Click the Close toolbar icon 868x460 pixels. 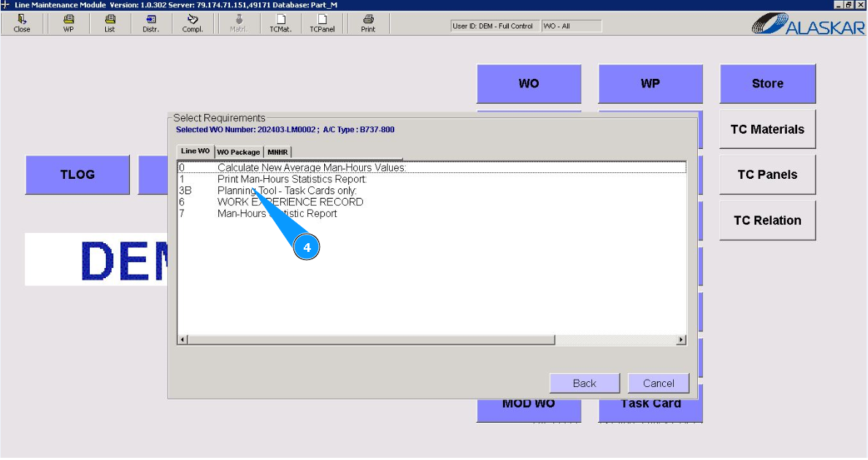click(22, 24)
